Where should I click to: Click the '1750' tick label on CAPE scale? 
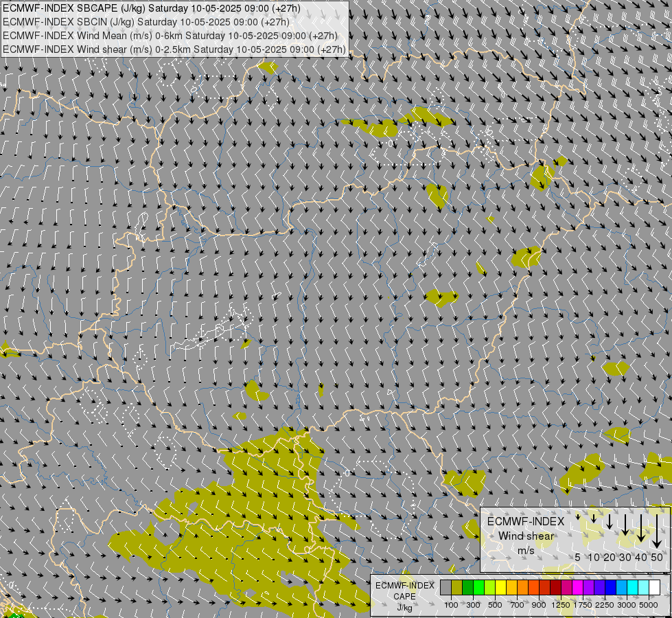point(583,605)
